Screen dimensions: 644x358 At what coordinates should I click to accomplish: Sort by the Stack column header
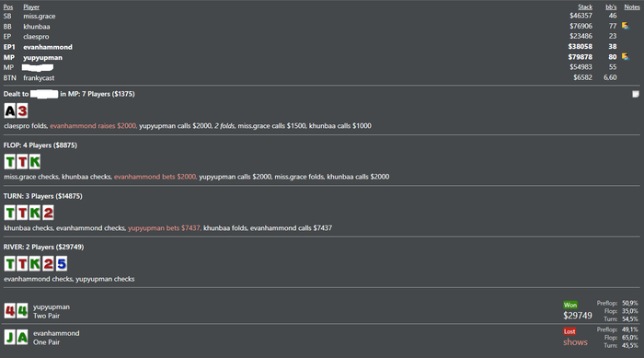[x=585, y=7]
